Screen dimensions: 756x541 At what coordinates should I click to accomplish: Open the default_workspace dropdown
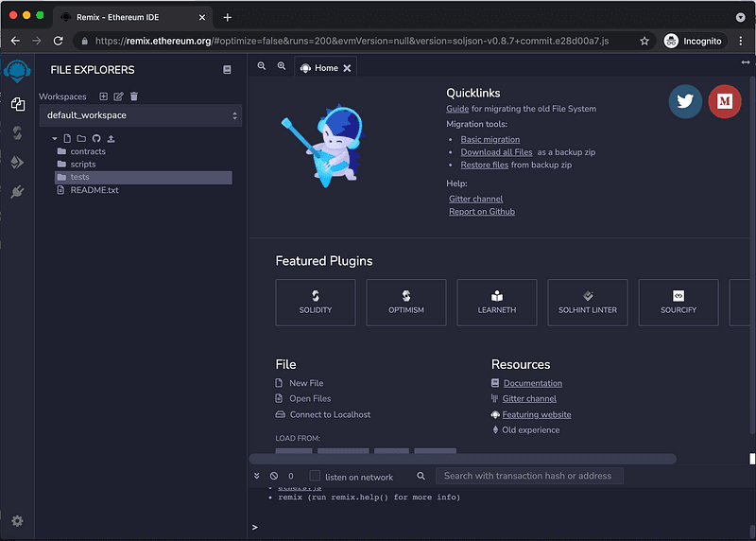click(x=140, y=115)
